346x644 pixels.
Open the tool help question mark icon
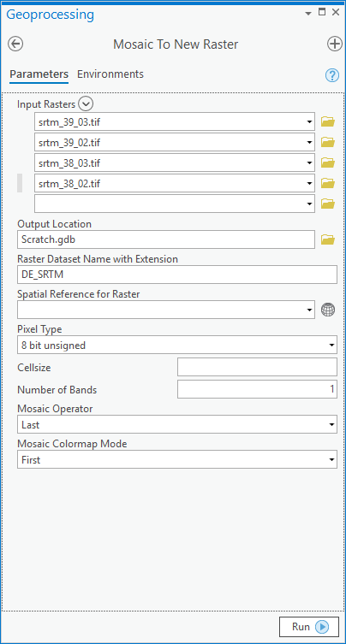(332, 75)
